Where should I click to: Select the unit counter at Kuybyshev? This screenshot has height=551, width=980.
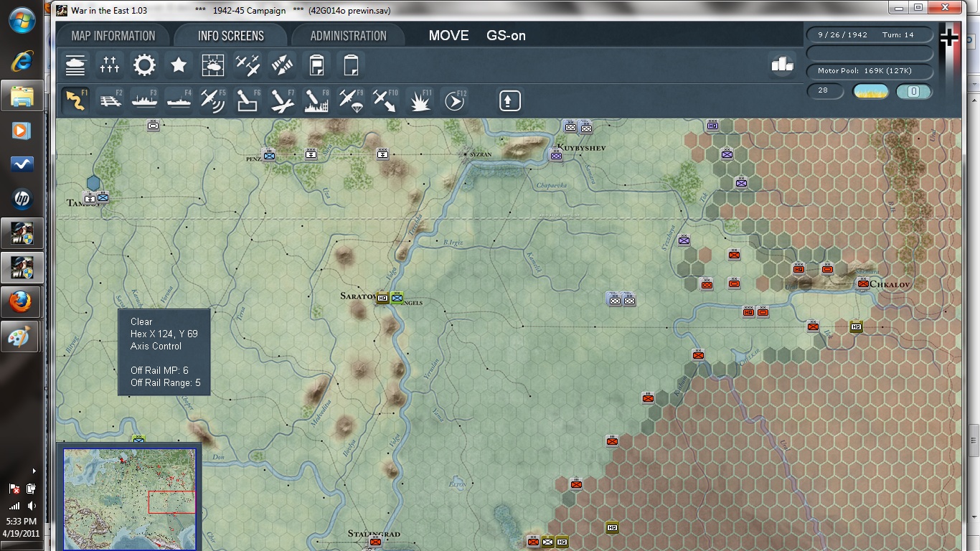tap(556, 154)
